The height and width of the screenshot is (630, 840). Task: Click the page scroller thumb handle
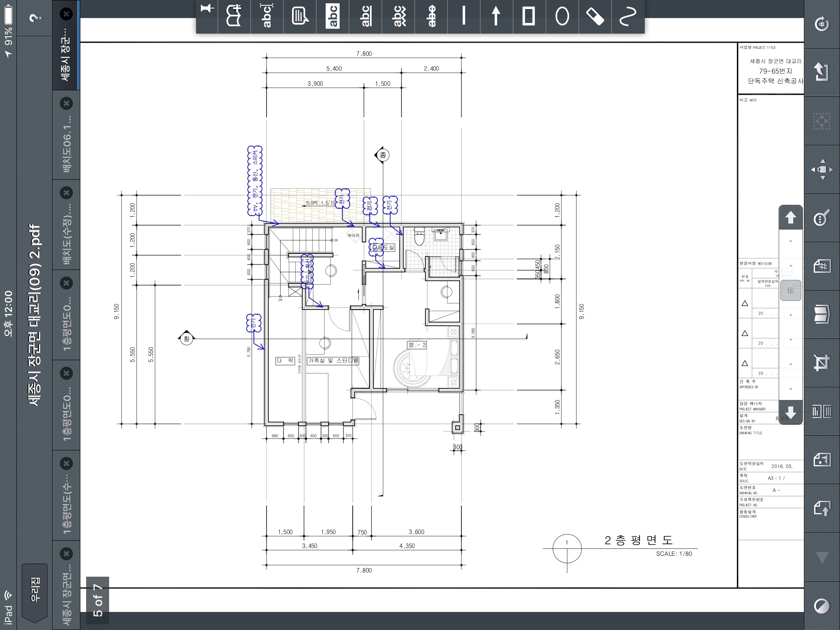click(x=791, y=290)
